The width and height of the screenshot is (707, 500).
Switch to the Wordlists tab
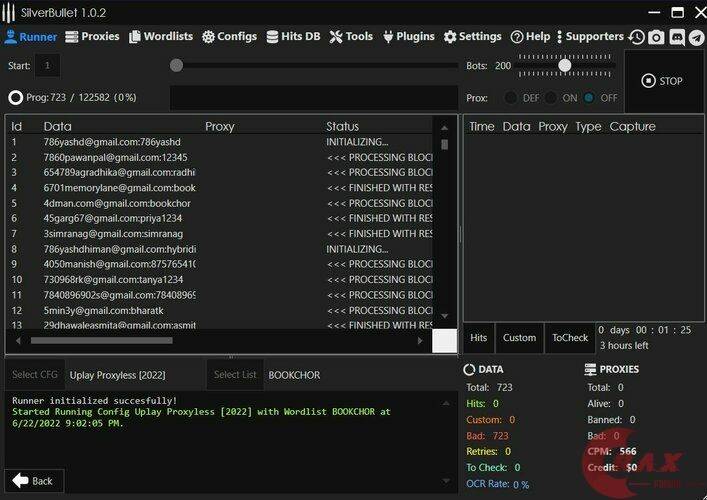pyautogui.click(x=161, y=37)
